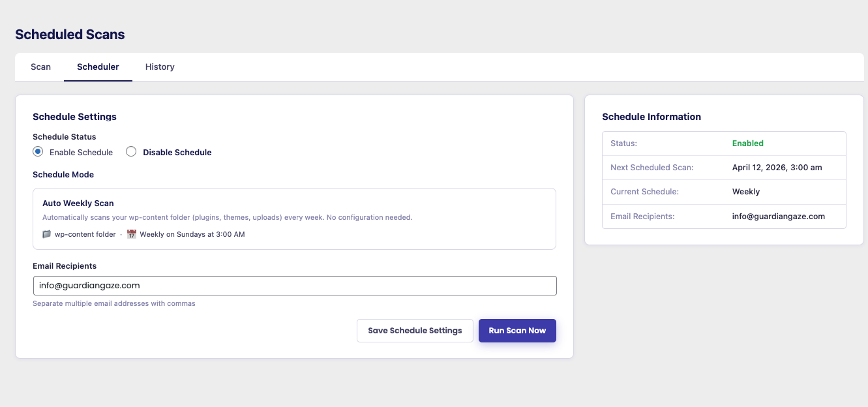Open the Scan tab
Image resolution: width=868 pixels, height=407 pixels.
(40, 67)
